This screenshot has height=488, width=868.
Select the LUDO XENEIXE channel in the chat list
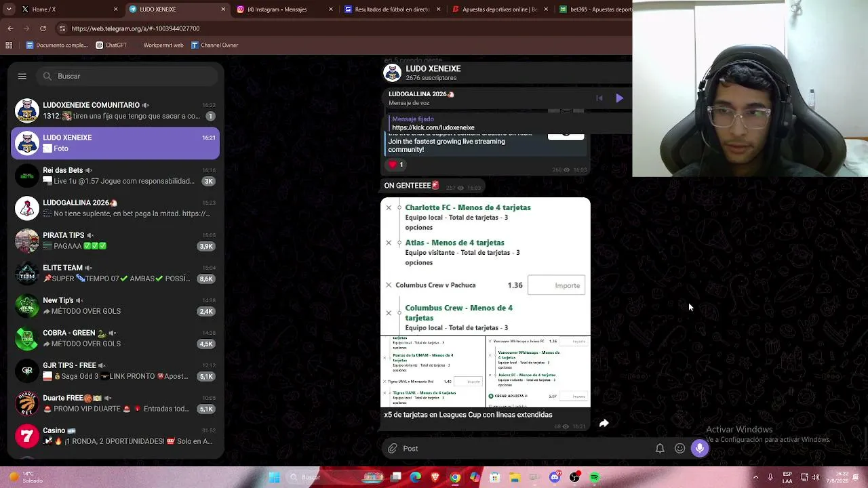pyautogui.click(x=115, y=143)
